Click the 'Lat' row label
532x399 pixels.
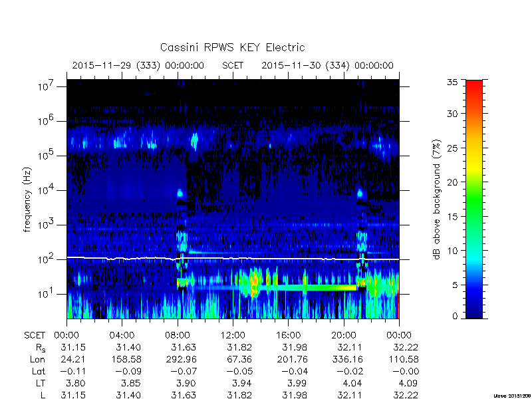click(39, 372)
